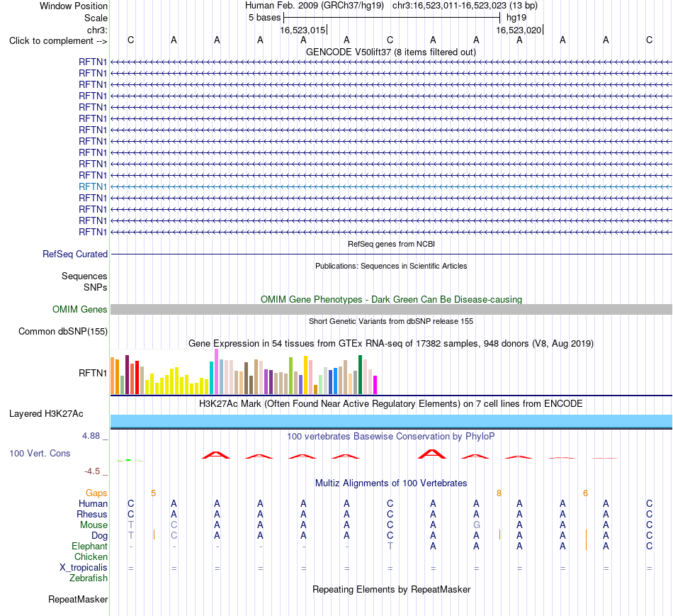This screenshot has height=616, width=673.
Task: Click the light blue H3K27Ac signal bar
Action: [x=391, y=421]
